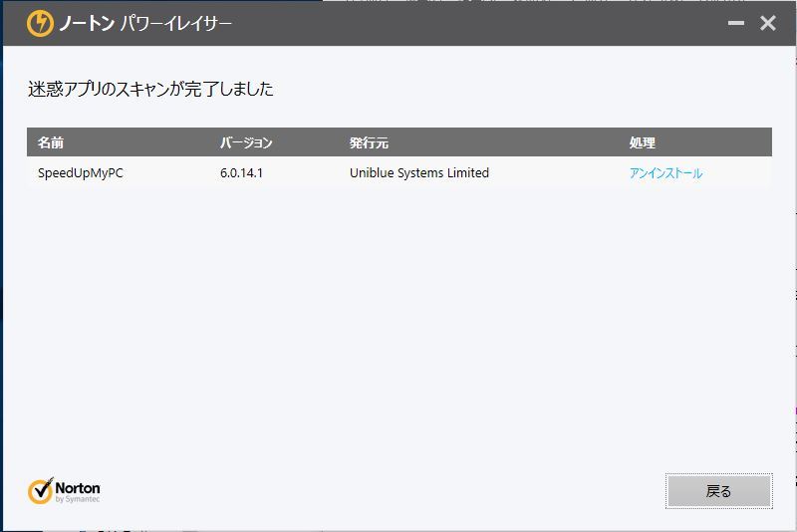Click the 戻る button
The width and height of the screenshot is (797, 532).
[x=718, y=491]
